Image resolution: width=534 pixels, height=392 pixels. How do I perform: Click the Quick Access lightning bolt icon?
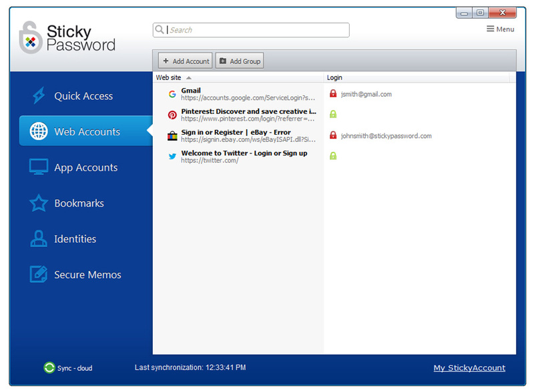[x=39, y=95]
